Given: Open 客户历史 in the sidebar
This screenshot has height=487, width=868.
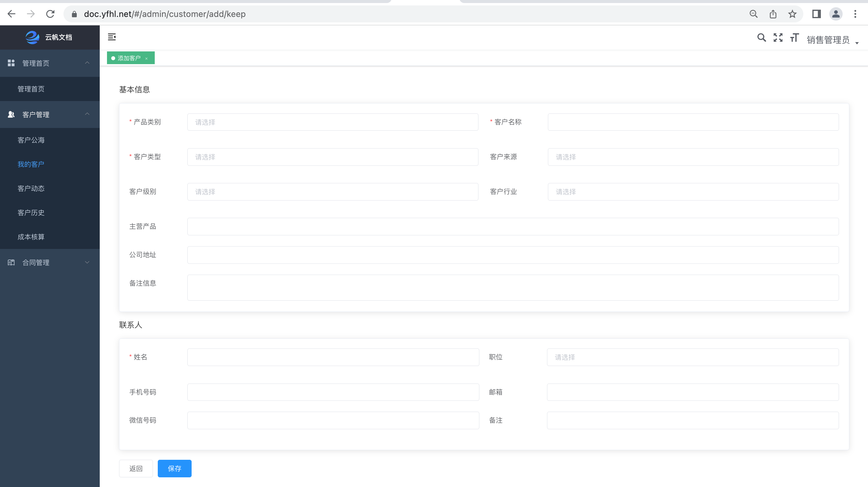Looking at the screenshot, I should (50, 213).
